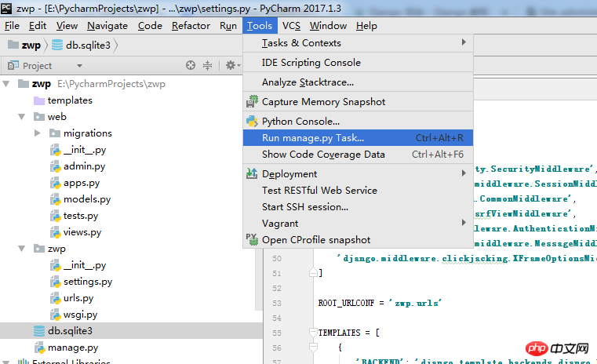Select Start SSH session menu item
The image size is (597, 364).
coord(358,207)
